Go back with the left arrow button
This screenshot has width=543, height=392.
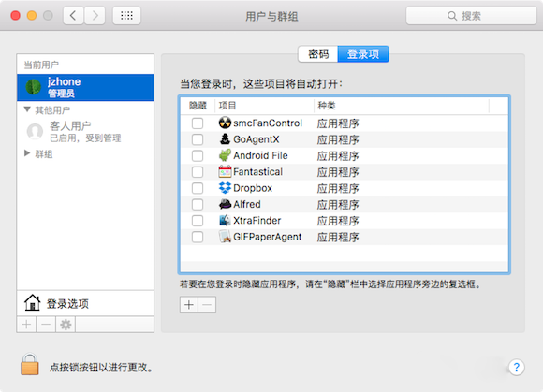[x=73, y=16]
